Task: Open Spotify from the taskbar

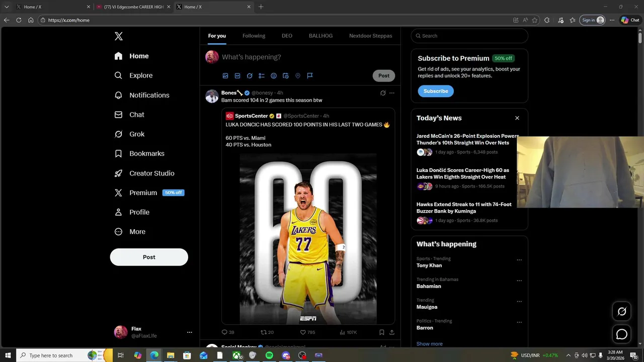Action: (x=269, y=355)
